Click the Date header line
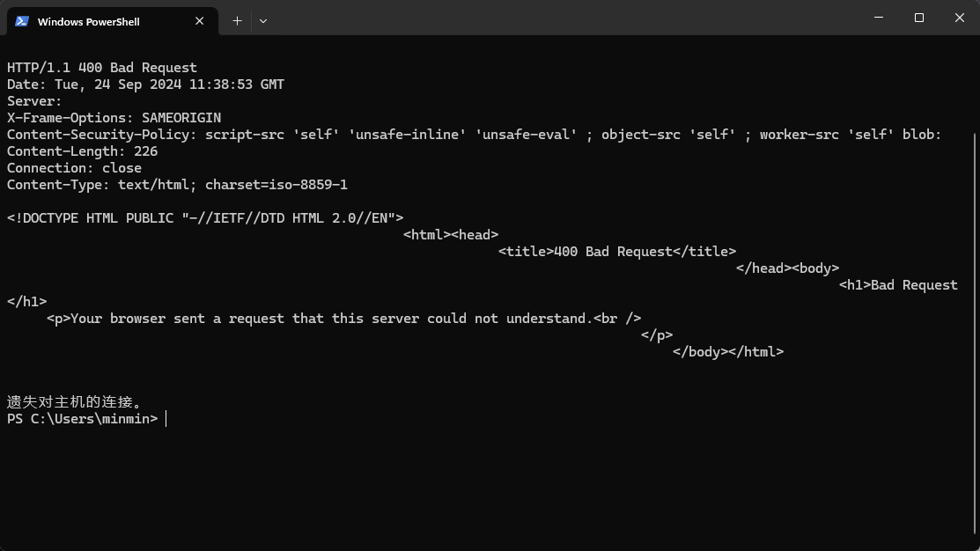This screenshot has height=551, width=980. point(145,84)
